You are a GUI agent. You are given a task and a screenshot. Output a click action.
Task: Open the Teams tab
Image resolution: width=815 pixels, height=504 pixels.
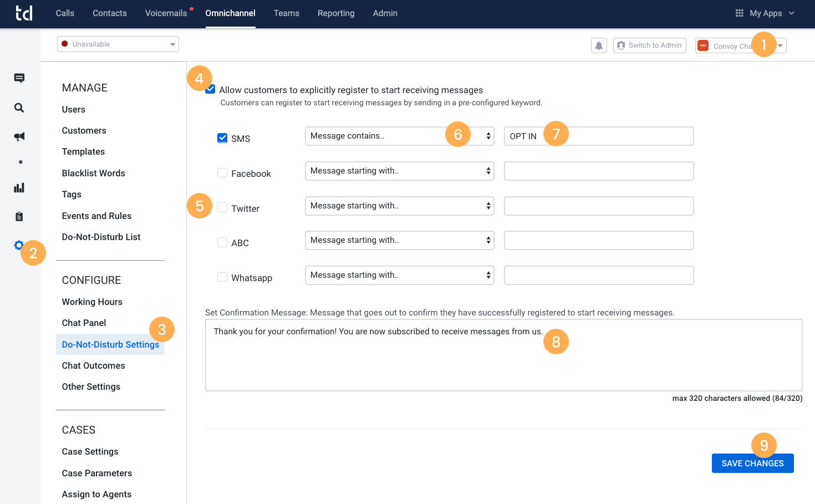pyautogui.click(x=287, y=13)
